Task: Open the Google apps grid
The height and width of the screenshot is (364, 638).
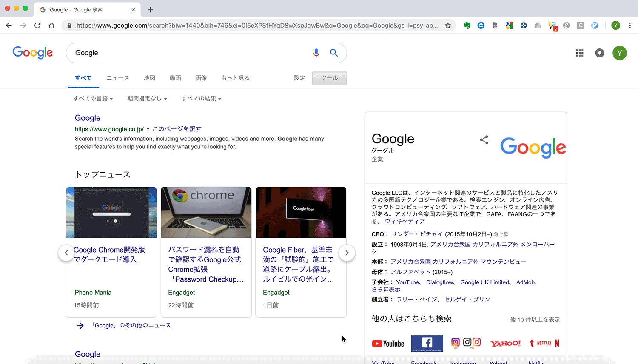Action: coord(580,53)
